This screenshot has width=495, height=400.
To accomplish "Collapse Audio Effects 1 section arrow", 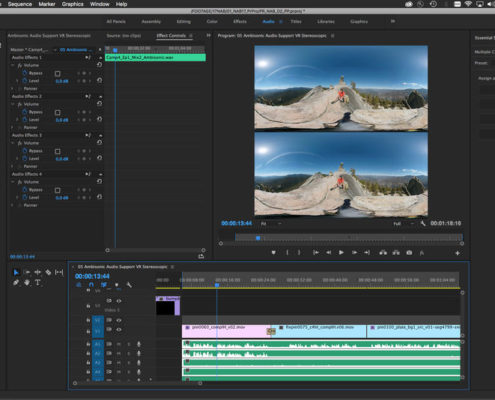I will [100, 58].
